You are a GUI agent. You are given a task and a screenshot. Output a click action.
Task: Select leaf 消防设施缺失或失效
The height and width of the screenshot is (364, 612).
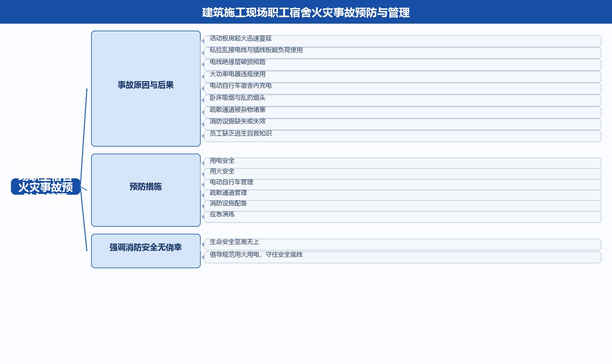click(403, 124)
